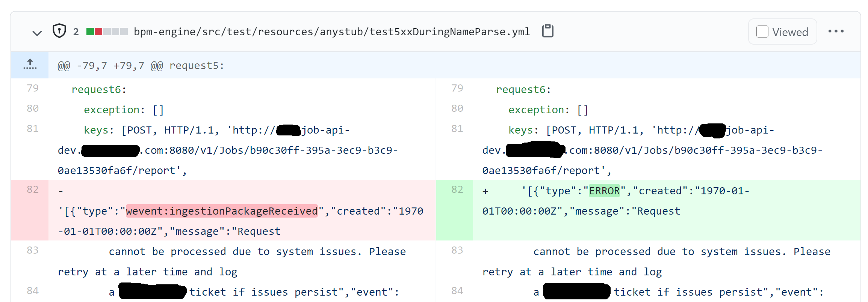Click right line number 80
The height and width of the screenshot is (302, 868).
tap(457, 108)
